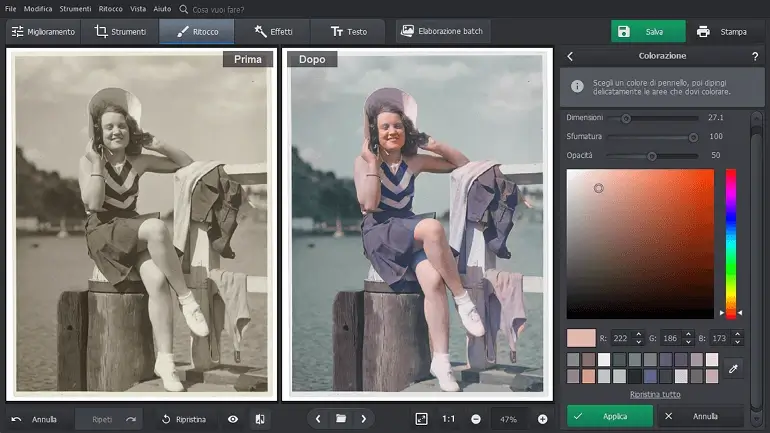Decrease the R value with down arrow
Viewport: 770px width, 433px height.
(638, 342)
